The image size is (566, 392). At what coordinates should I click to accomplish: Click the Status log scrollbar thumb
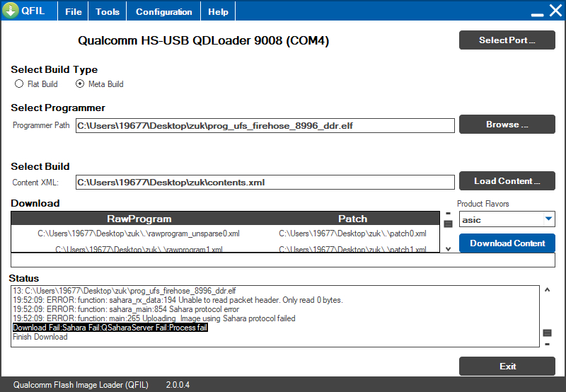[547, 333]
